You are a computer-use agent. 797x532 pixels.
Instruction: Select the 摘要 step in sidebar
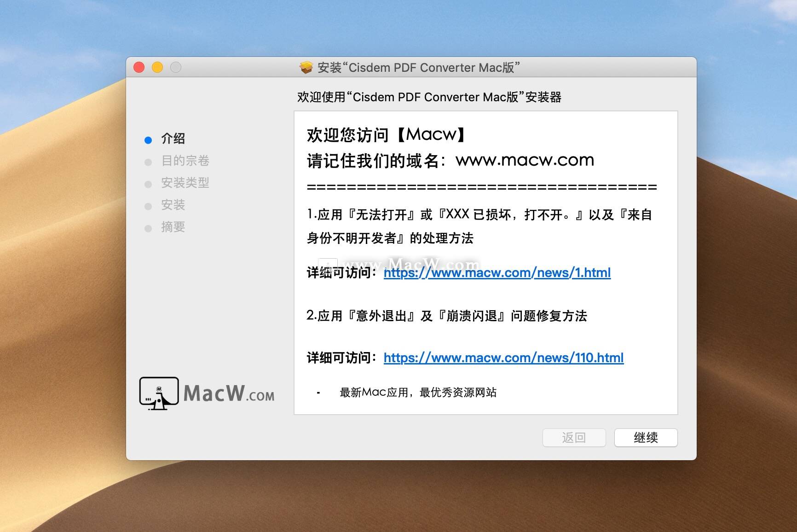[x=173, y=227]
